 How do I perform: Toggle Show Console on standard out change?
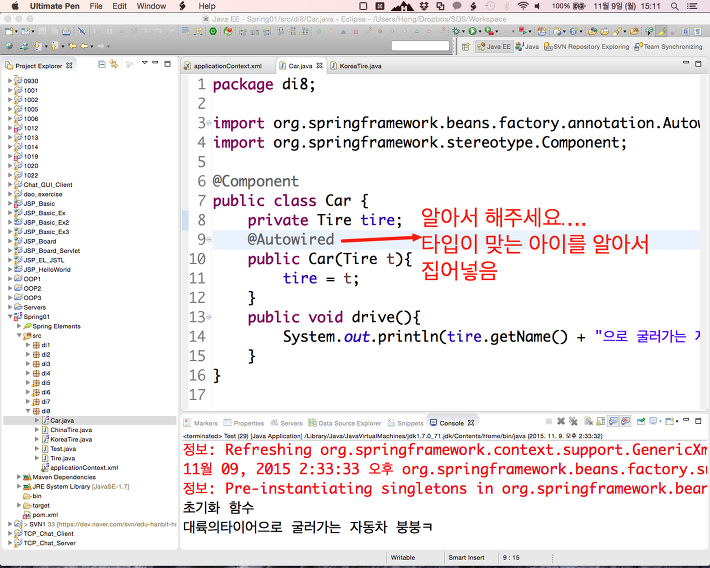click(x=614, y=421)
